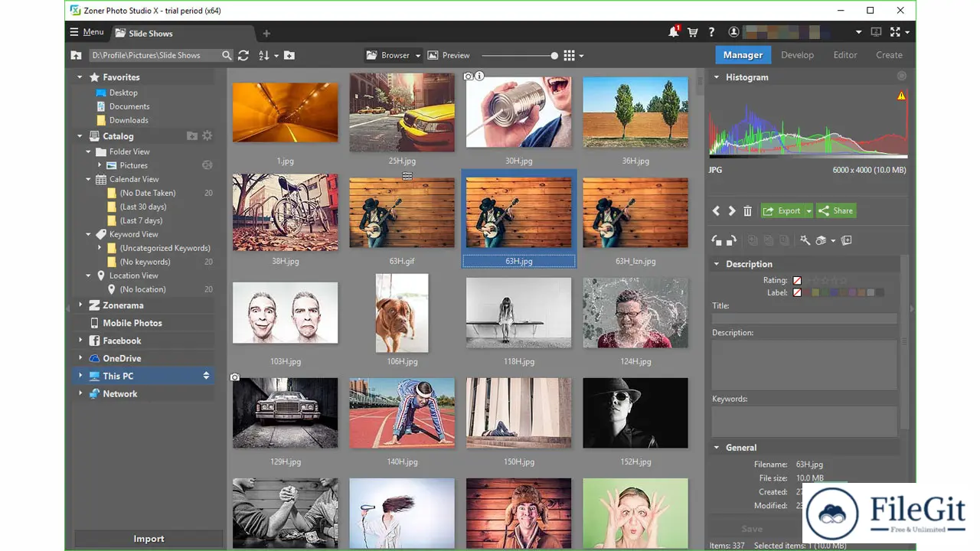Open Histogram panel options circle
The image size is (980, 551).
(901, 76)
